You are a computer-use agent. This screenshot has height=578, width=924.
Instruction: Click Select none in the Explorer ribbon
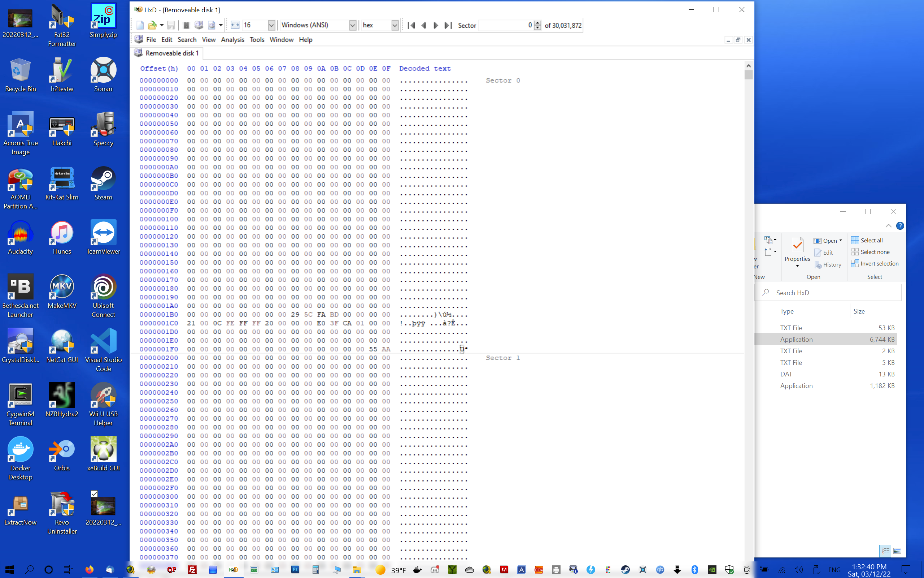coord(870,252)
